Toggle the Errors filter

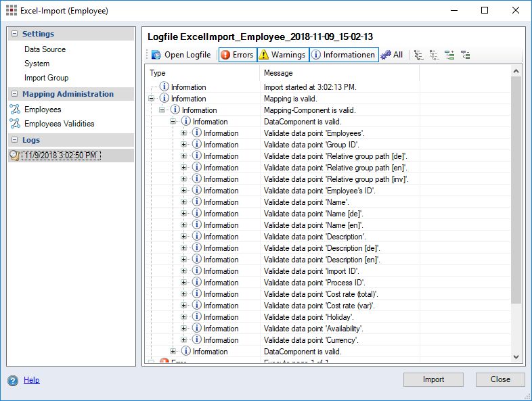click(237, 55)
